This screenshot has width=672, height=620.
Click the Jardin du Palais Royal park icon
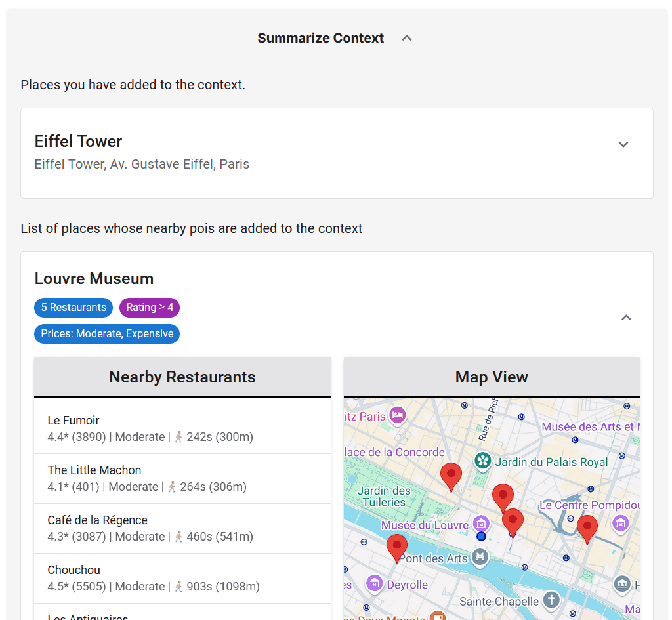[483, 461]
